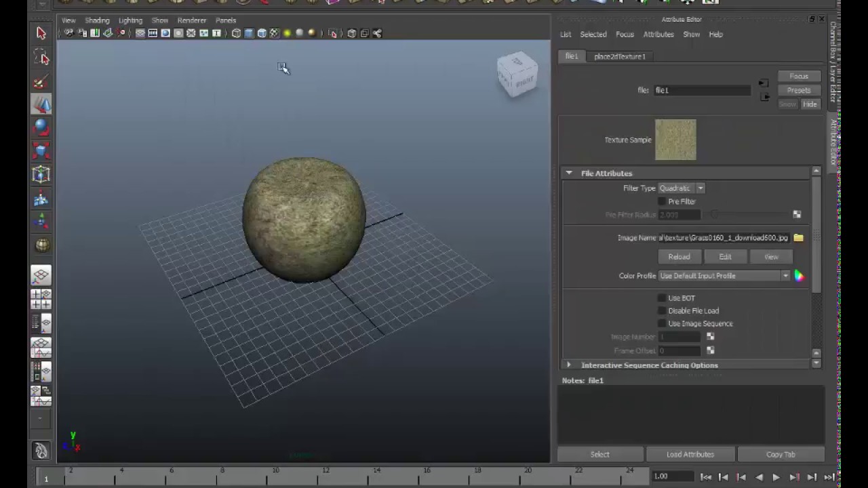Open the Panels menu in the viewport
This screenshot has width=868, height=488.
226,20
